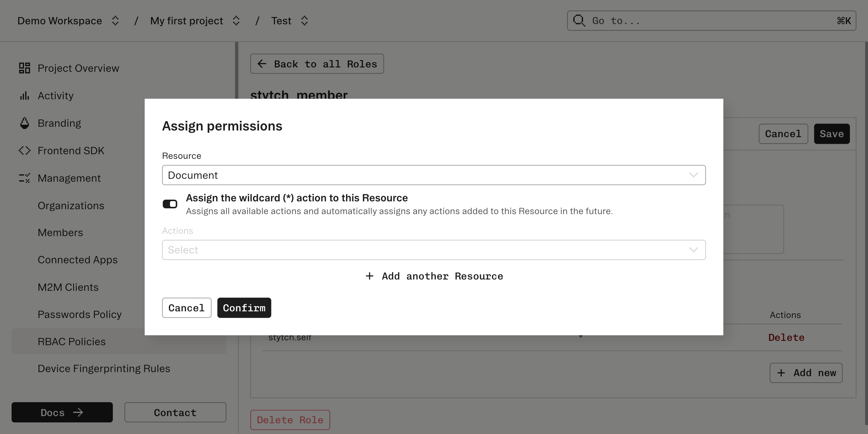Viewport: 868px width, 434px height.
Task: Open Organizations under Management
Action: (x=71, y=205)
